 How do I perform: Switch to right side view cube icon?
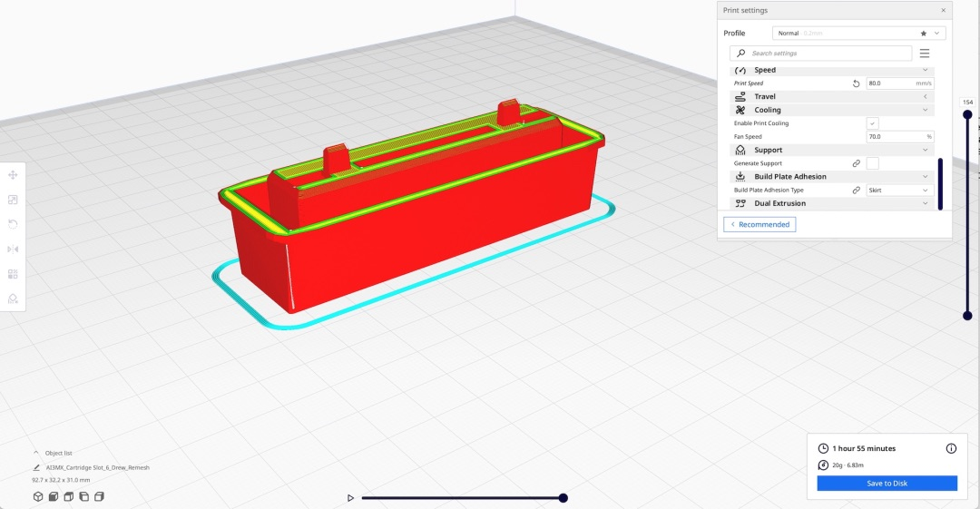click(99, 496)
